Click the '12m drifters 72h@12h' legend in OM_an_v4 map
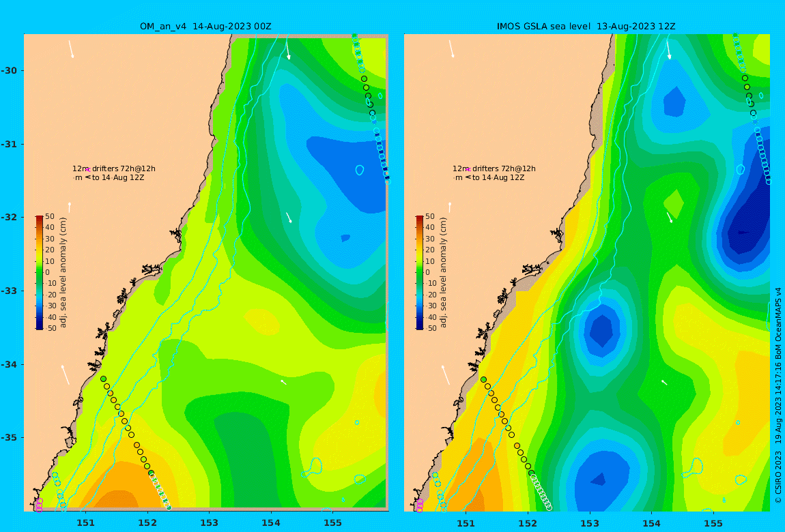The width and height of the screenshot is (785, 532). [x=113, y=168]
